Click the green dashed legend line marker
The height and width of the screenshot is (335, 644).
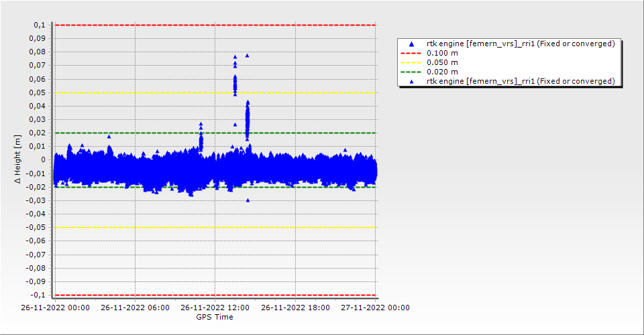(412, 72)
